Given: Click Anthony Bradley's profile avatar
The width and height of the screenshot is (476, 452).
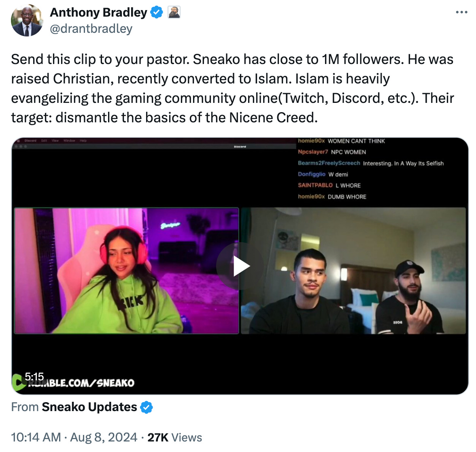Looking at the screenshot, I should [27, 20].
